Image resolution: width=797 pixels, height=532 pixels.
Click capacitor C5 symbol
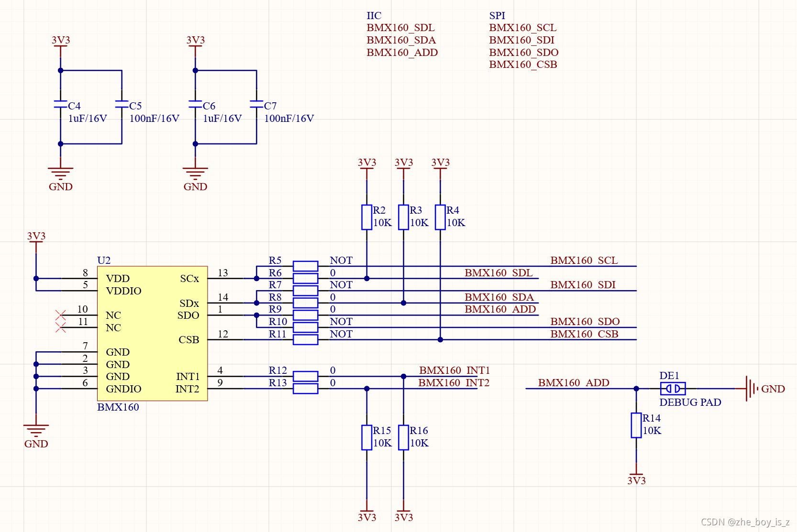click(x=122, y=104)
